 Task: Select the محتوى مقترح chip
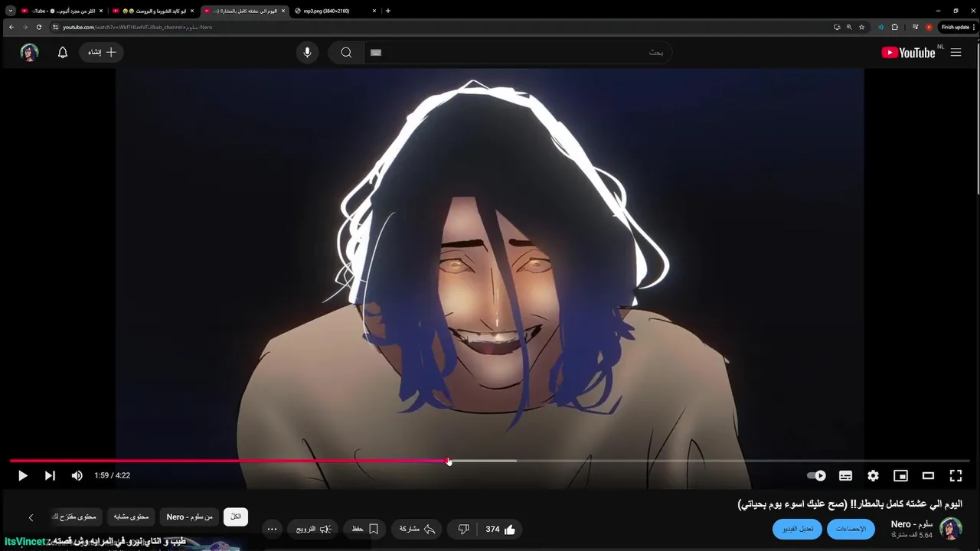click(74, 517)
